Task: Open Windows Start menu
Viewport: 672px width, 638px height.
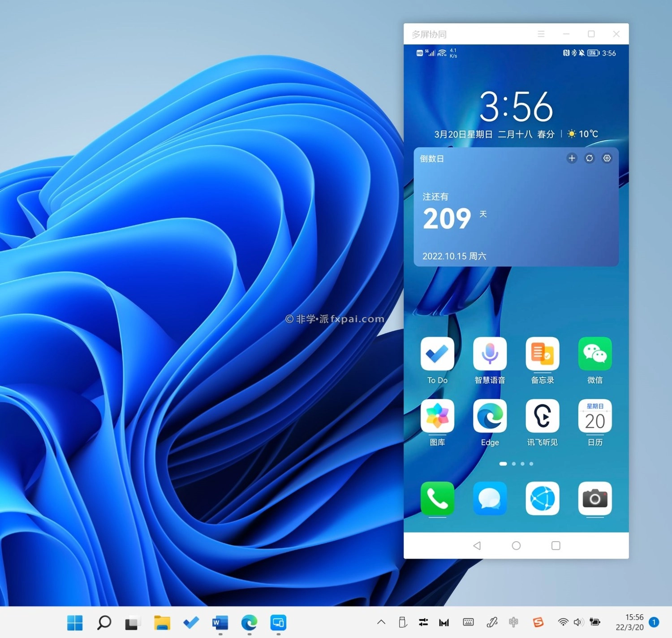Action: [x=75, y=622]
